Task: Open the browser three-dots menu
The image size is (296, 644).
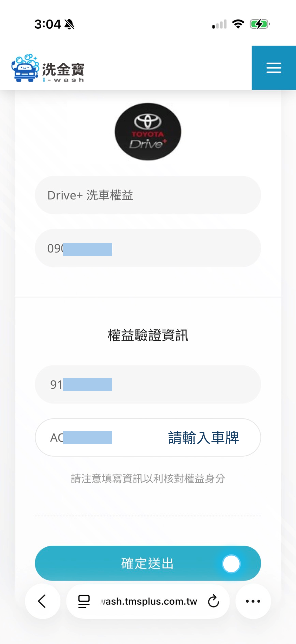Action: (253, 601)
